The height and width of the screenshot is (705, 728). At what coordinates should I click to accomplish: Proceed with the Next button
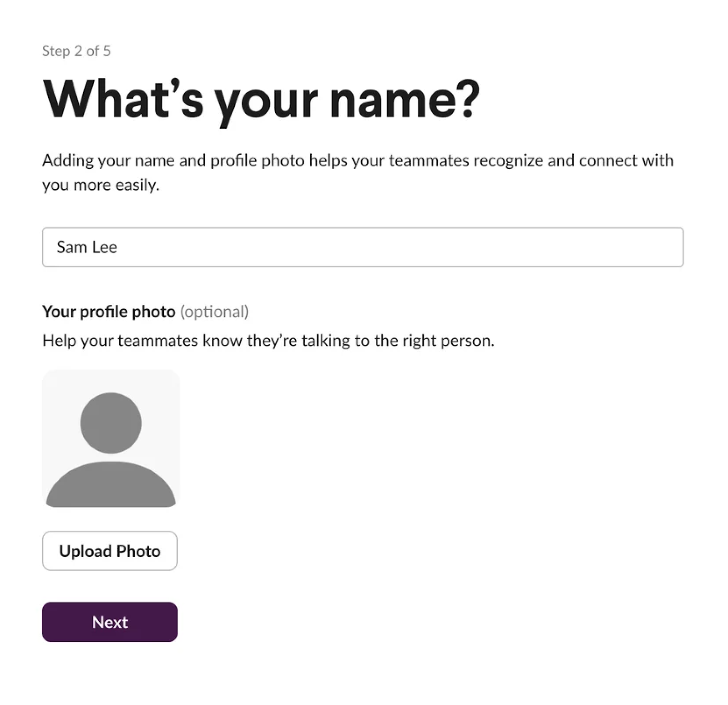[x=110, y=622]
